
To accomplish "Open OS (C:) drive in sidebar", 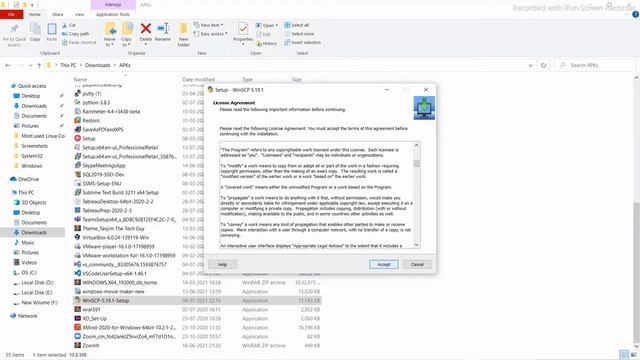I will [x=29, y=273].
